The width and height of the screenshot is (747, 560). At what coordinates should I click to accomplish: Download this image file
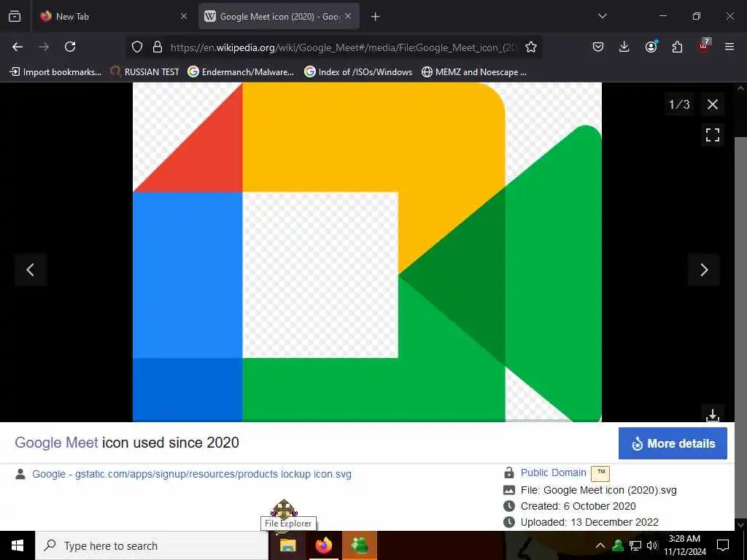click(712, 414)
